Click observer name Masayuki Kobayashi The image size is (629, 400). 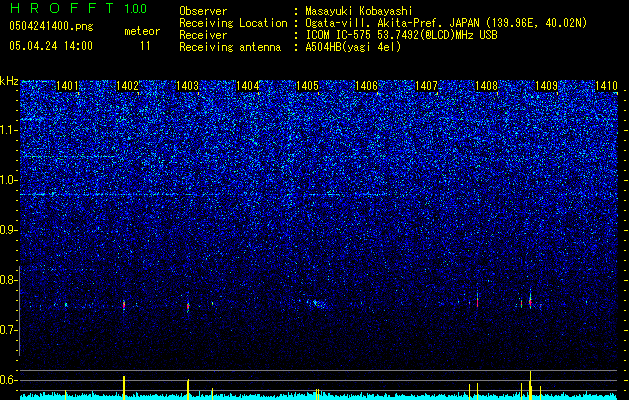359,11
